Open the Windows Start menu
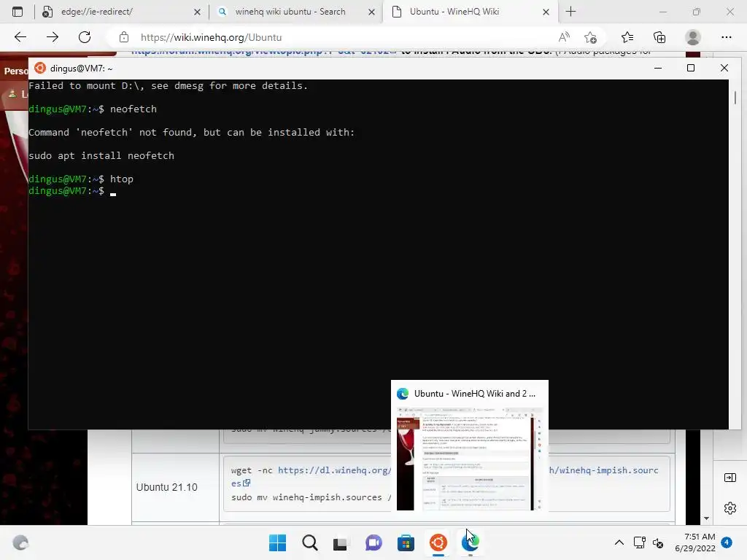Viewport: 747px width, 560px height. (x=278, y=542)
